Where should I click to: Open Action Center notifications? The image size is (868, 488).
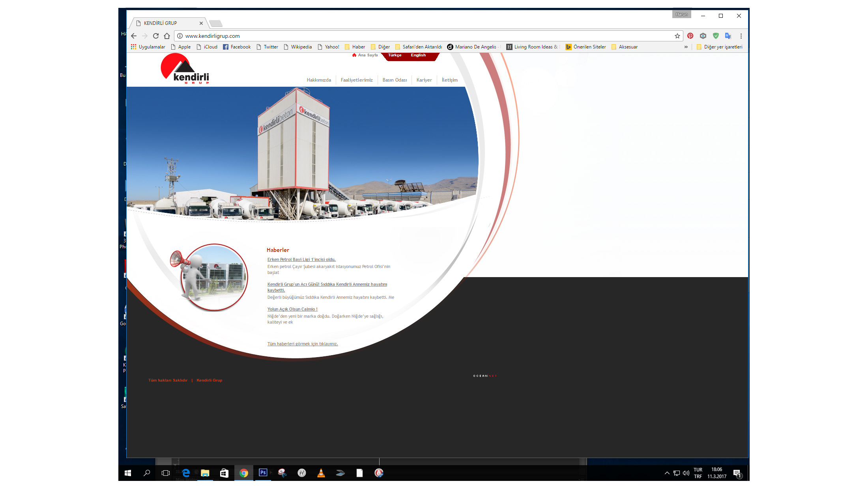point(737,473)
